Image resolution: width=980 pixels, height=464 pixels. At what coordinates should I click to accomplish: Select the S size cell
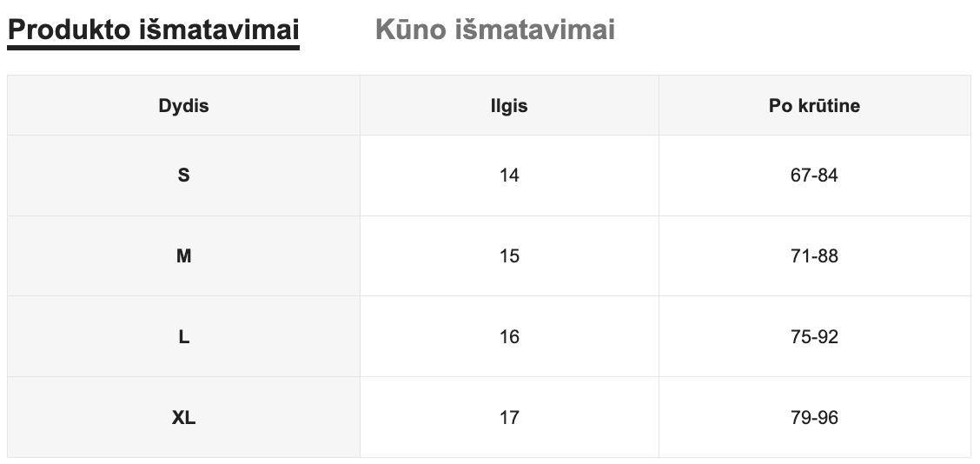click(x=183, y=176)
